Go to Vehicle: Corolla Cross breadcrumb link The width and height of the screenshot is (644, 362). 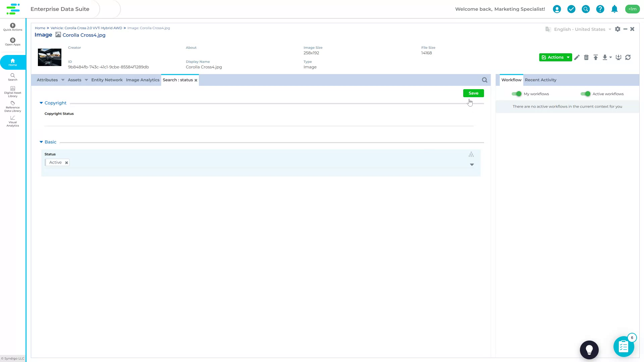click(86, 28)
